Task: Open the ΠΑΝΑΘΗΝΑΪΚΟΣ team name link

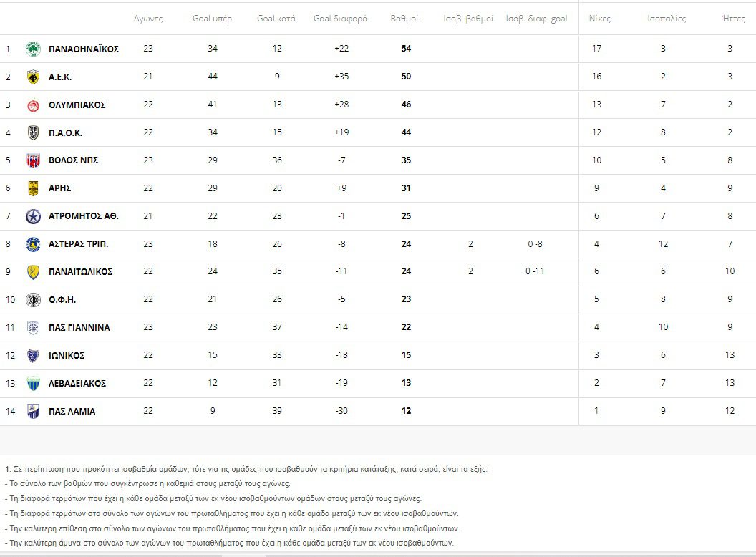Action: pyautogui.click(x=84, y=49)
